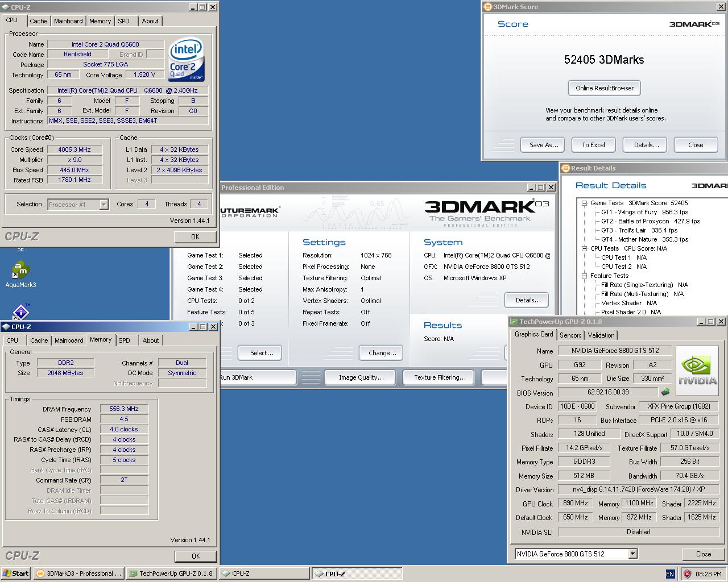Click the DRAM Frequency value 556.3 MHz
728x582 pixels.
pos(124,409)
